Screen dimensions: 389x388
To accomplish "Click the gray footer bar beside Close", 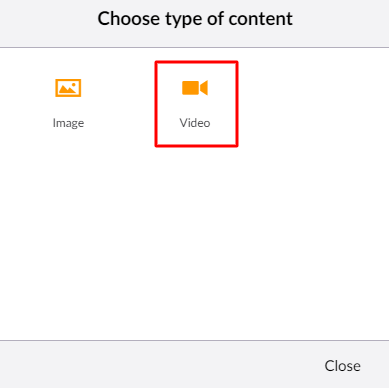I will point(160,365).
